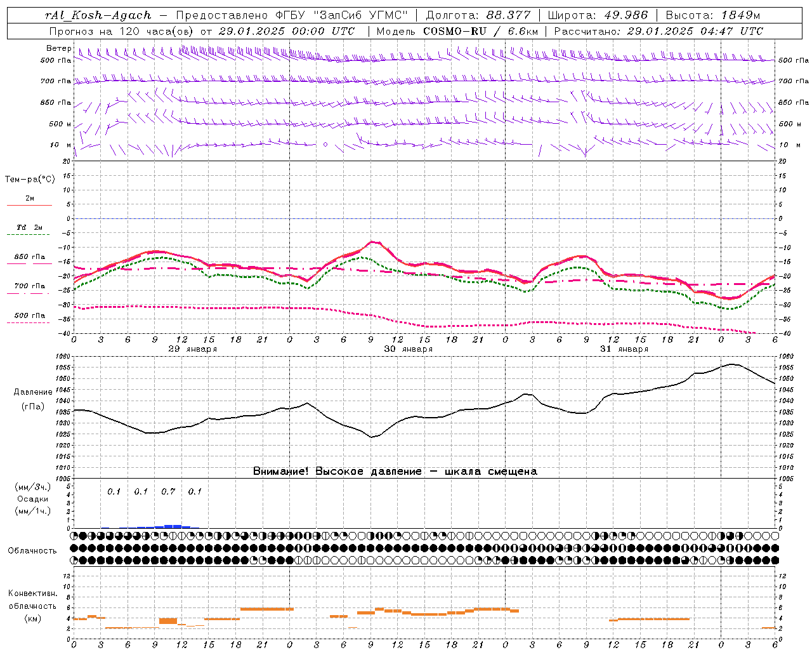Click the 700 гПа temperature legend entry
The image size is (812, 650).
point(29,289)
